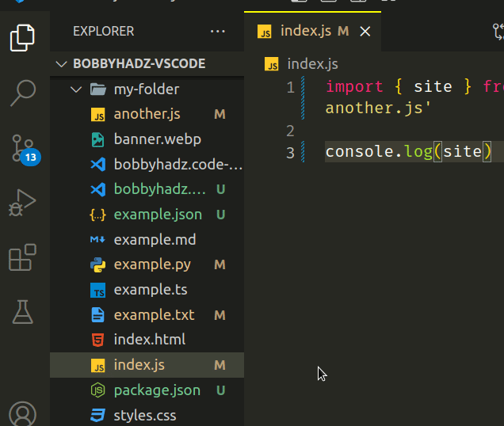This screenshot has height=426, width=504.
Task: Open the Testing flask view
Action: (22, 312)
